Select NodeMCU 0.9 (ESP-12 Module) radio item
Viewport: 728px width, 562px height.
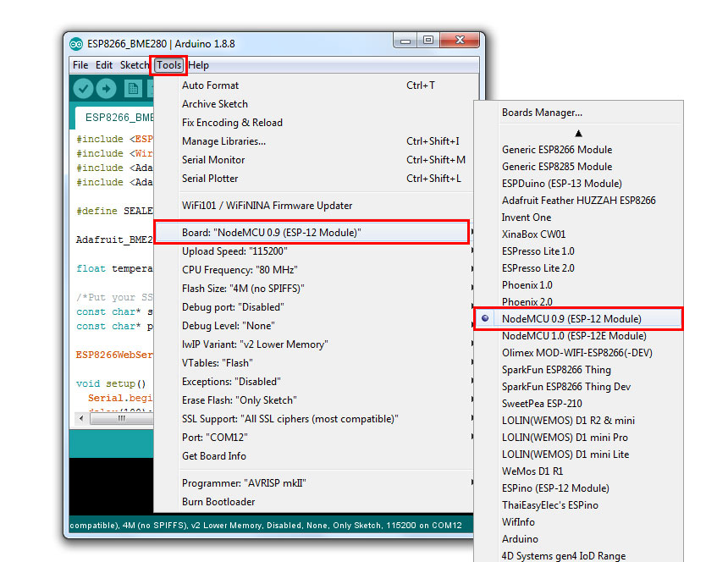click(x=578, y=319)
